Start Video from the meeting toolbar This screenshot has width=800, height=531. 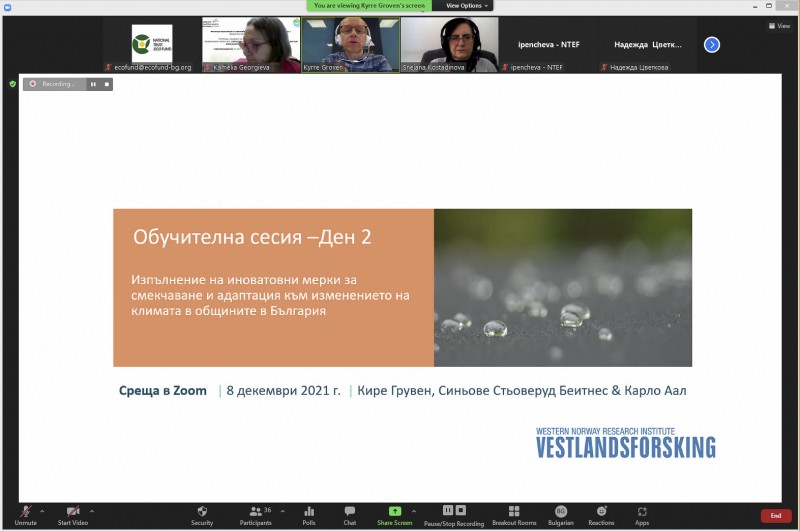[72, 513]
